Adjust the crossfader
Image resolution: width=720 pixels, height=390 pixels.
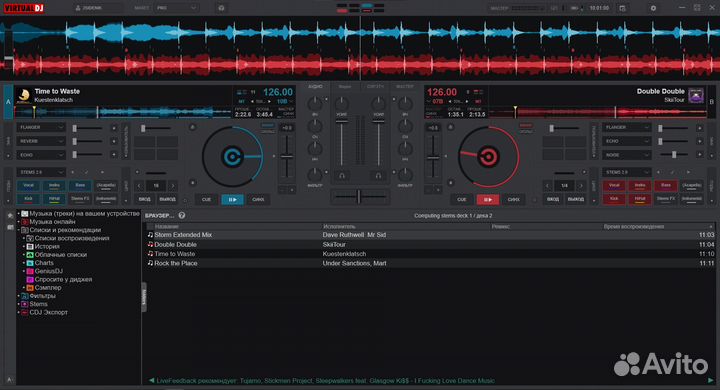[x=359, y=197]
